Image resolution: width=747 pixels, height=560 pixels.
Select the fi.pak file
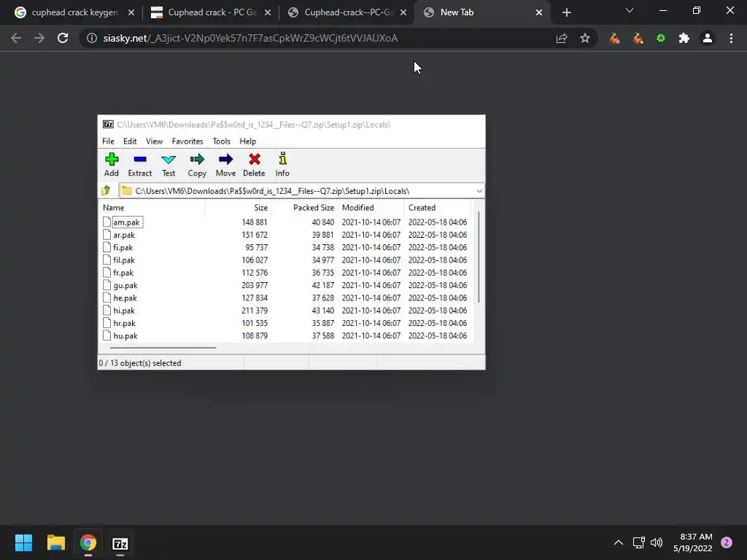coord(123,247)
